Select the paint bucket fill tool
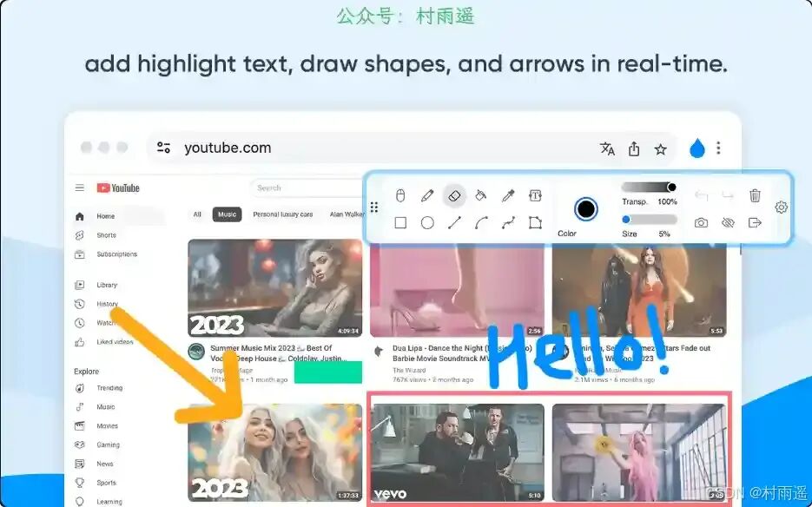 [481, 195]
